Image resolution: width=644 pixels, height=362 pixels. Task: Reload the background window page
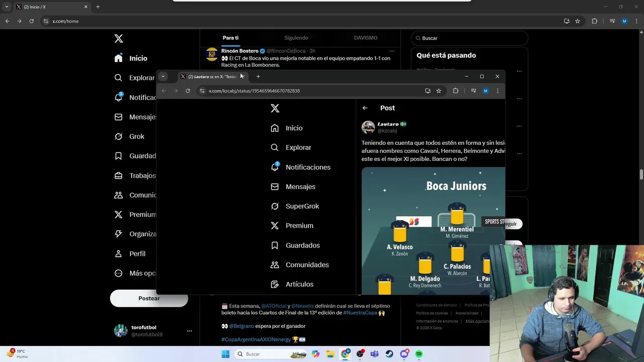click(31, 21)
